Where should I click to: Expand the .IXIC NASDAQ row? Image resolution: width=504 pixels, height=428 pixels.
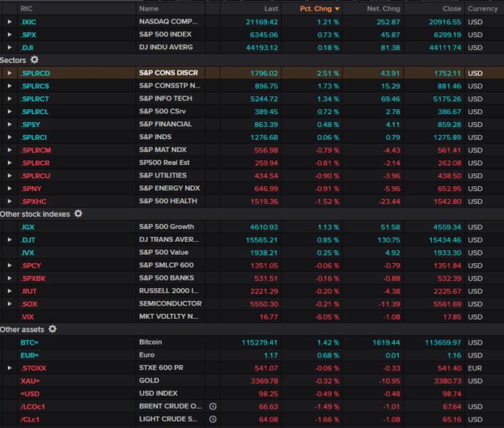point(10,22)
